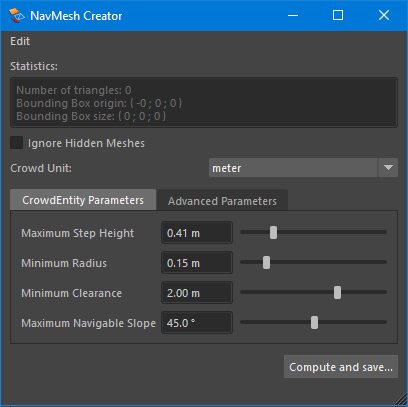Select the meter combo box field
This screenshot has width=408, height=407.
[x=293, y=168]
